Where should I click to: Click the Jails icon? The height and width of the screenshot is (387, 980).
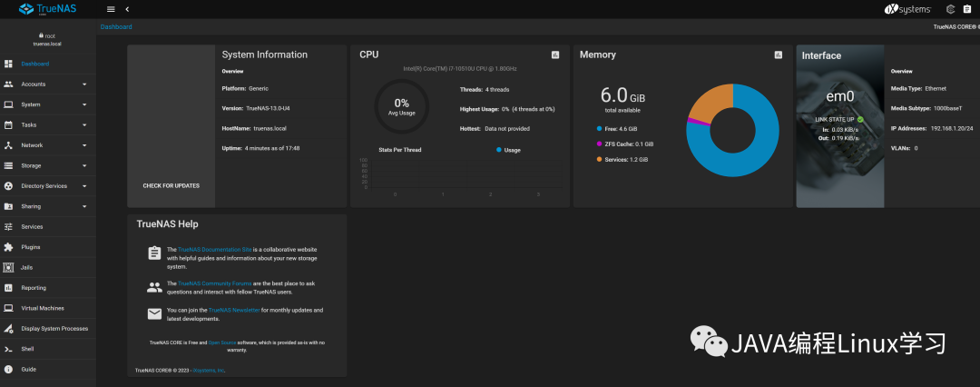(x=9, y=267)
